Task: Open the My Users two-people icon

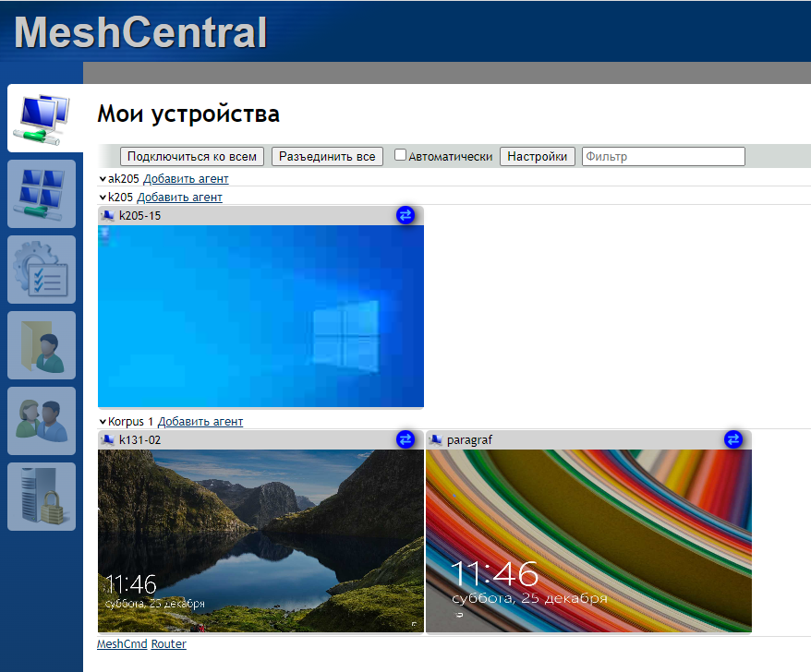Action: pyautogui.click(x=42, y=421)
